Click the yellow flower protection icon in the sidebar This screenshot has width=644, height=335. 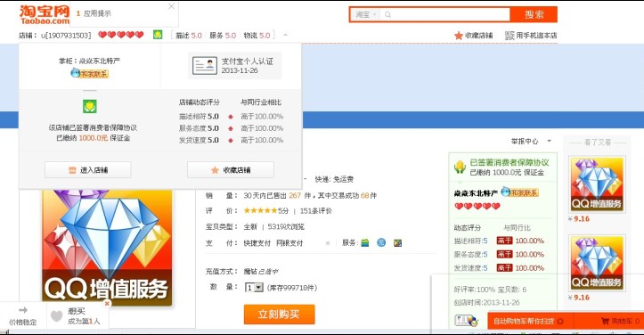click(460, 167)
